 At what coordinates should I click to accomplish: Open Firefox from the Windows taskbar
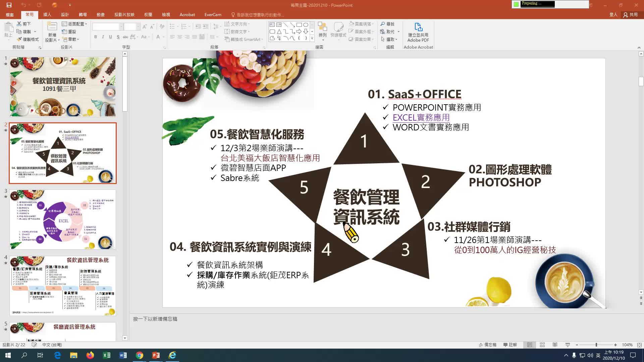click(x=90, y=355)
